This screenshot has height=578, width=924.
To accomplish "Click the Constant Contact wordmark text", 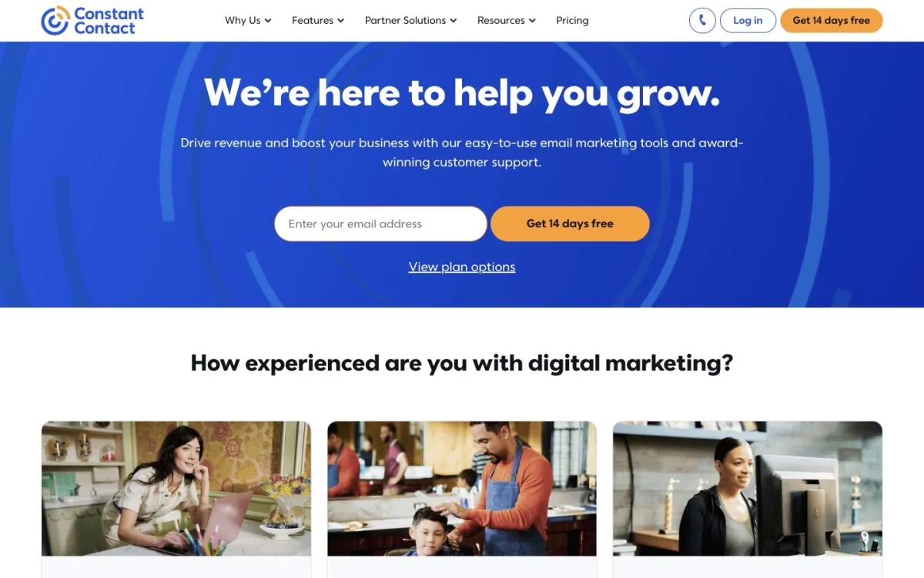I will 109,21.
